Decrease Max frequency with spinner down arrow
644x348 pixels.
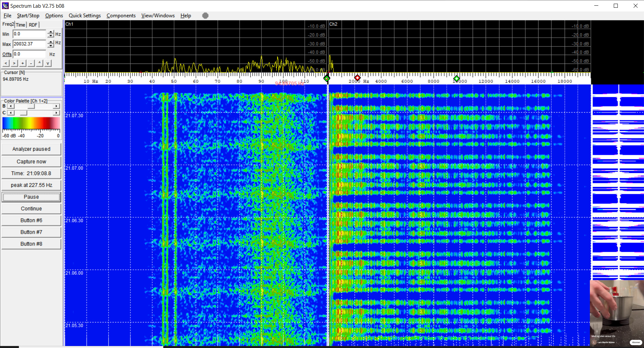point(51,46)
